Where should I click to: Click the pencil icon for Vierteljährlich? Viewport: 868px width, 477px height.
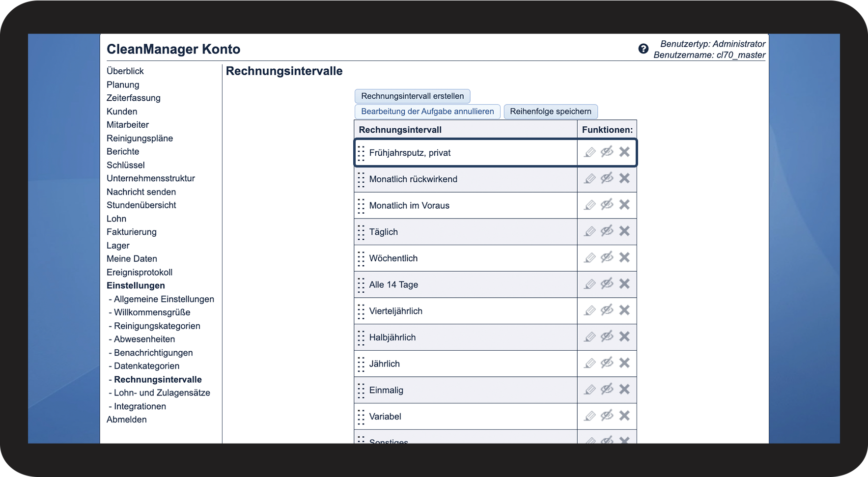[590, 310]
